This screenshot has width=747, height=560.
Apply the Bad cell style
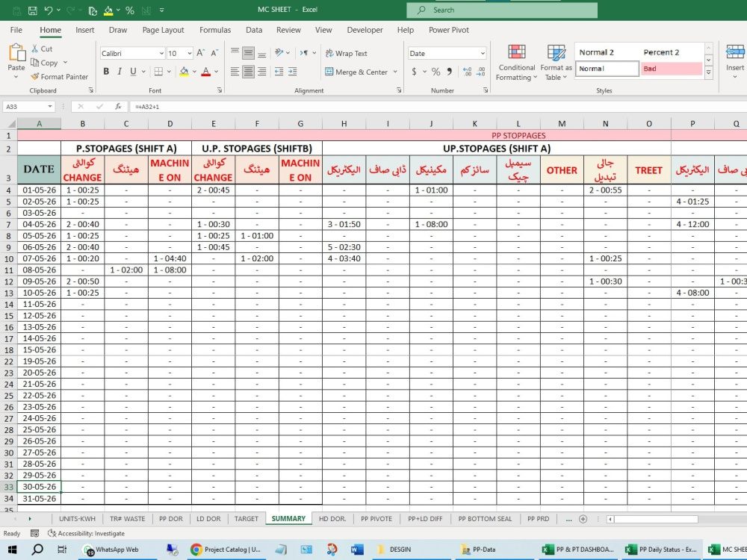(671, 69)
